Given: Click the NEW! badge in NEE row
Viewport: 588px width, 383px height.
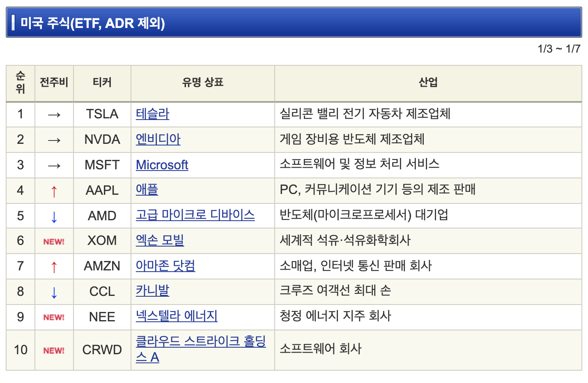Looking at the screenshot, I should tap(54, 317).
